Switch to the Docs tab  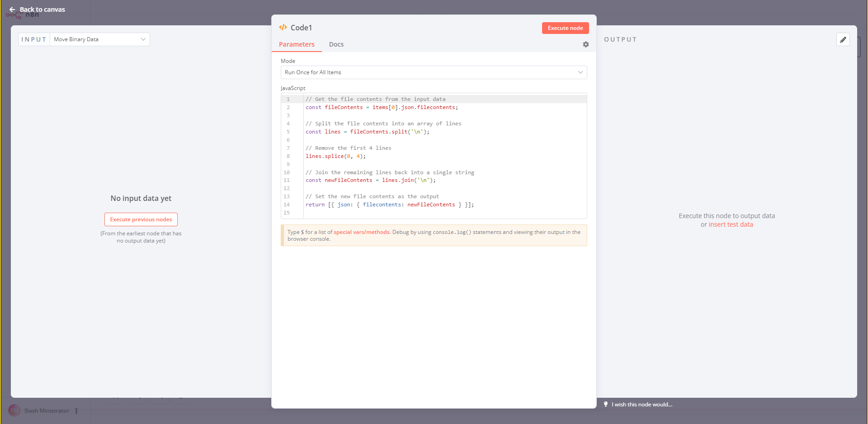(x=336, y=44)
